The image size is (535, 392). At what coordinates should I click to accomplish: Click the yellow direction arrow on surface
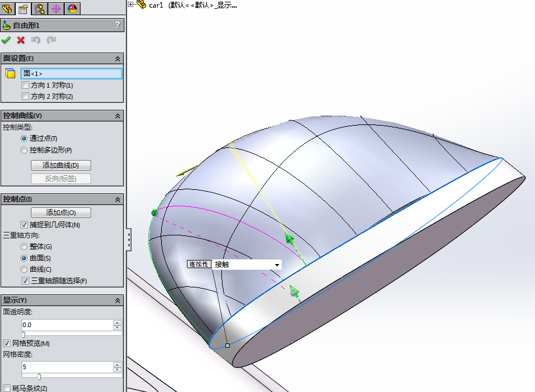[187, 170]
